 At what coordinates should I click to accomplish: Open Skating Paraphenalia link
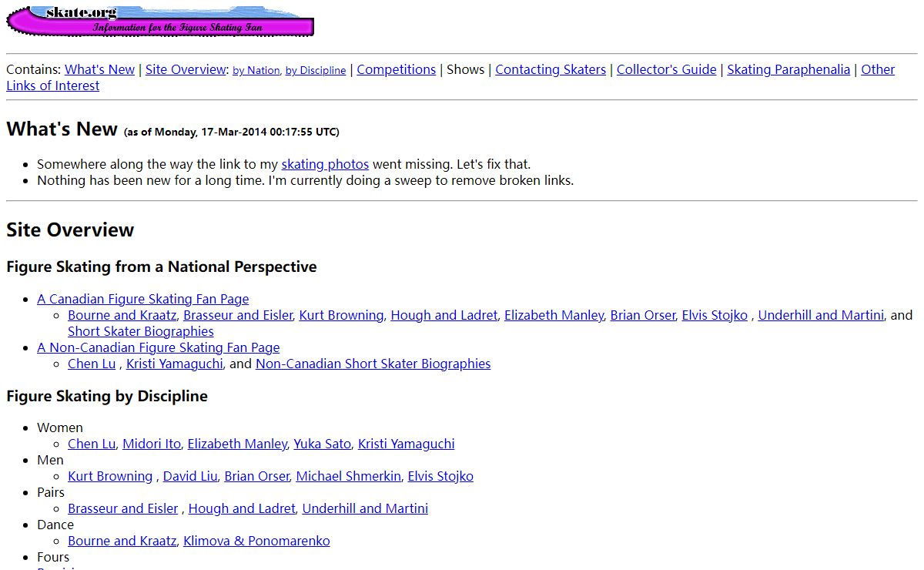(788, 69)
